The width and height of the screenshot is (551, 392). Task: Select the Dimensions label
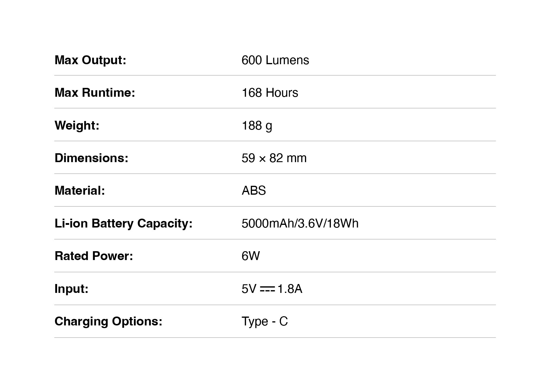pos(91,158)
